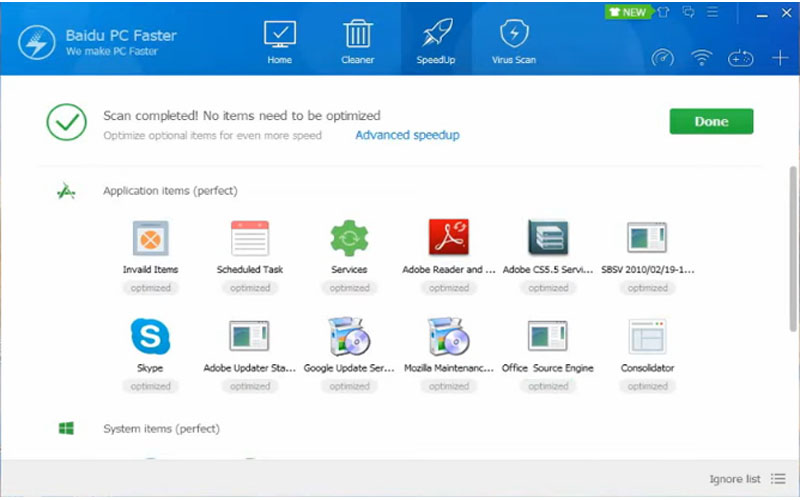800x500 pixels.
Task: Click the green Done button
Action: [x=711, y=121]
